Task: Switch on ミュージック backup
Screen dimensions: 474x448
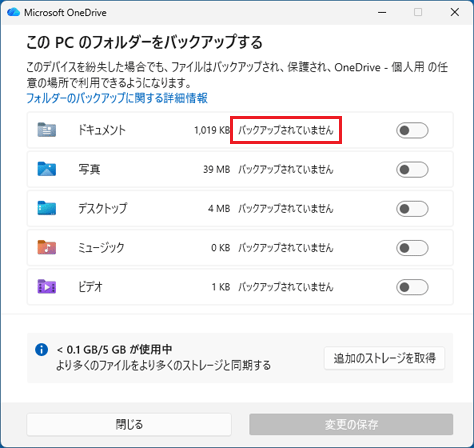Action: click(412, 248)
